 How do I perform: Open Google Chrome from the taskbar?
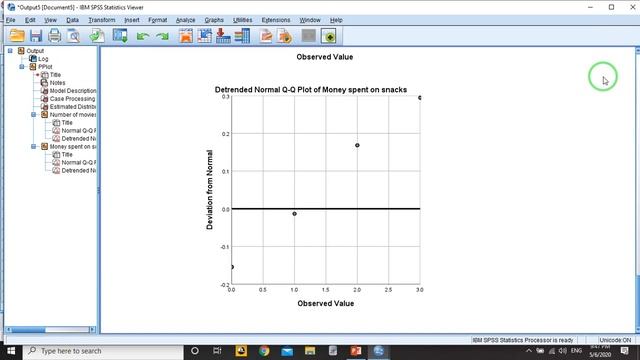(x=264, y=351)
